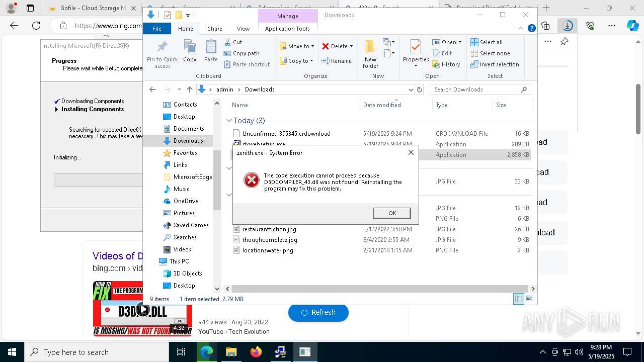644x362 pixels.
Task: Switch to Details view icon in status bar
Action: (x=519, y=299)
